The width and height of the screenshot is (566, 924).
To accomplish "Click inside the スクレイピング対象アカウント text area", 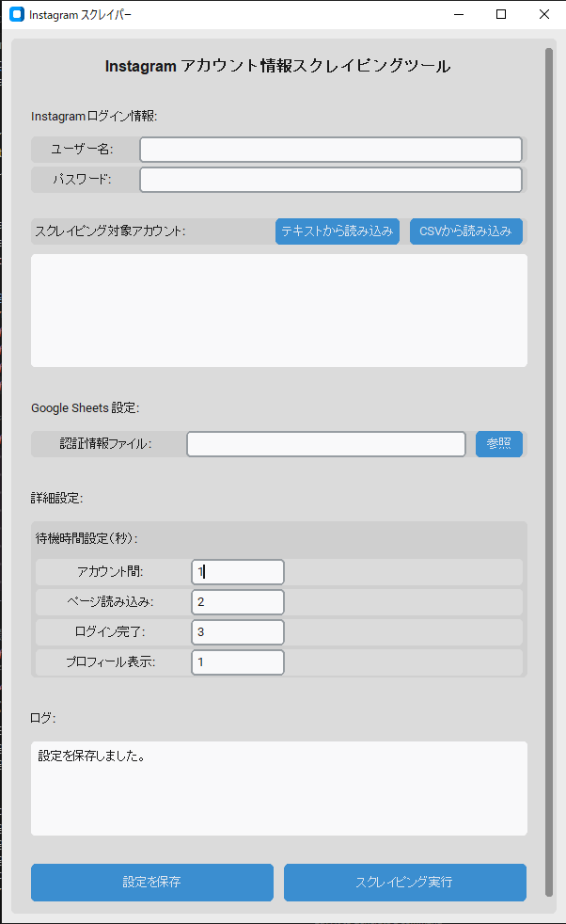I will (x=279, y=311).
